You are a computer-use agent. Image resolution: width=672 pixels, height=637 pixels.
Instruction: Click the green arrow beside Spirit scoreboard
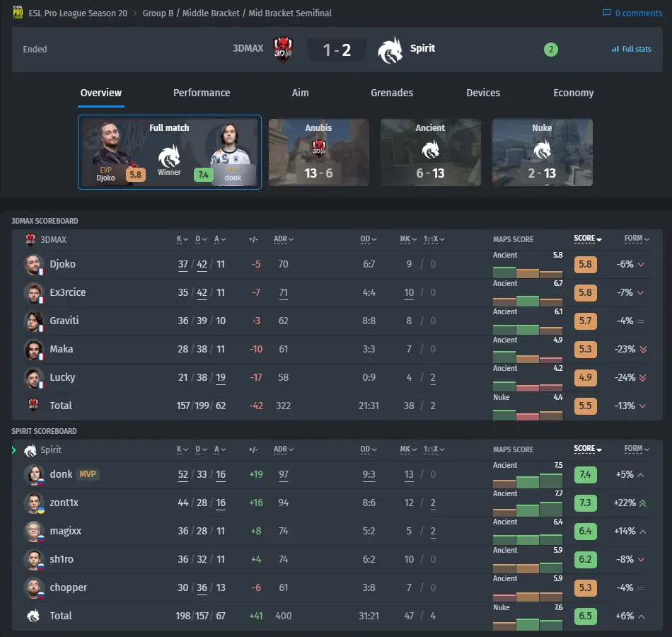coord(13,450)
